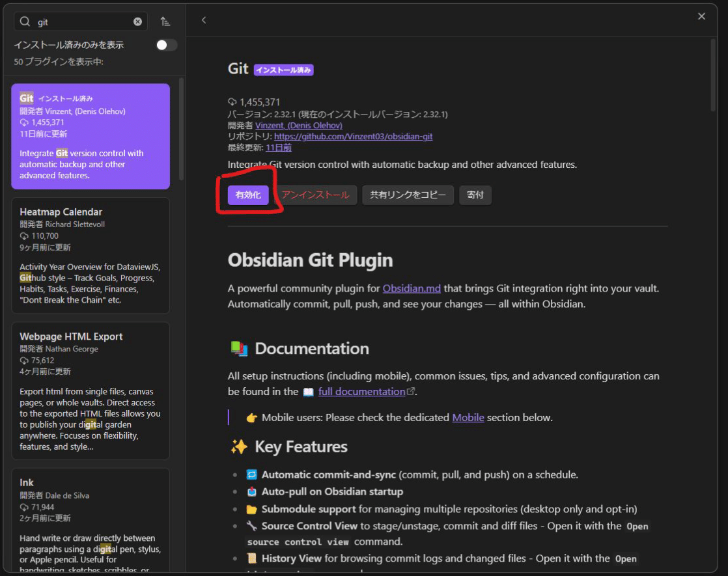Click the download count 1,455,371 in details

[x=260, y=102]
